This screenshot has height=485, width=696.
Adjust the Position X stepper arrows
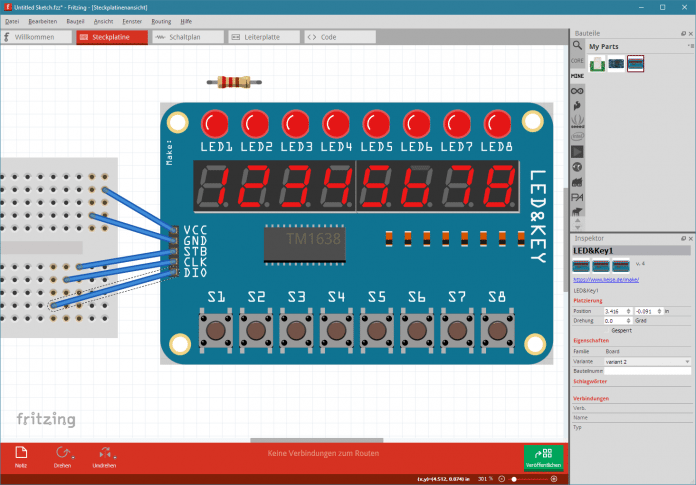pos(628,311)
